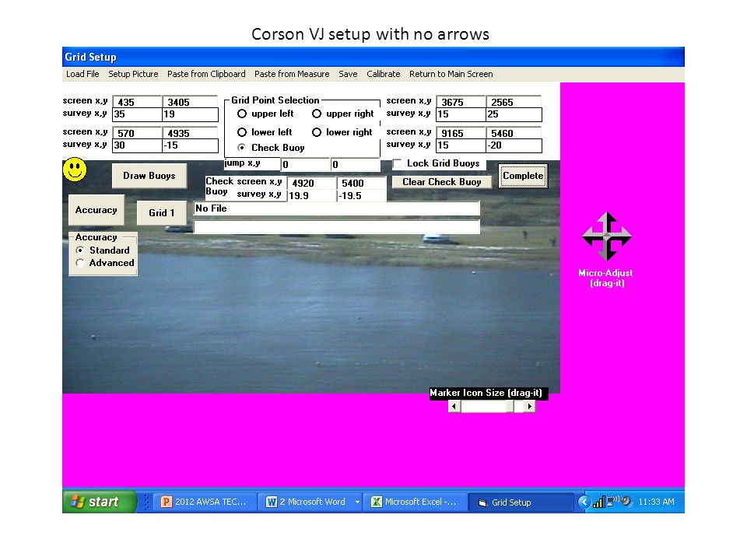Click lower right survey y field -20
The image size is (747, 560).
514,145
